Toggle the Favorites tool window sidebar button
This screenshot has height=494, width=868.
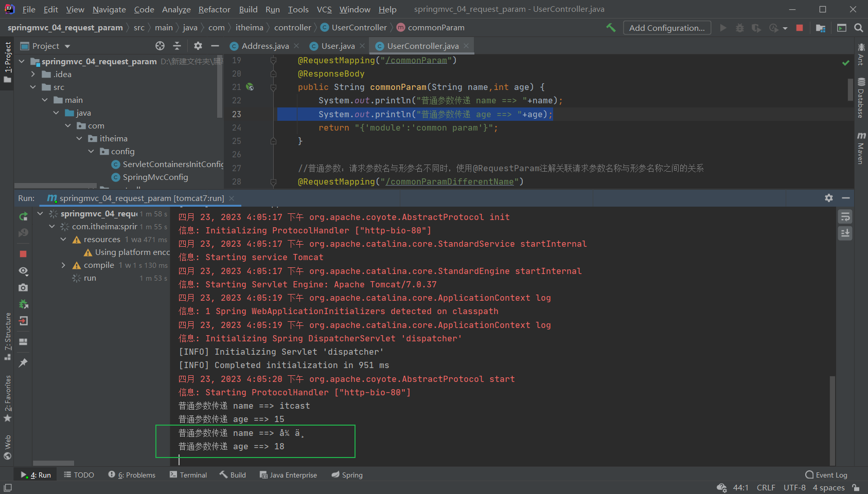click(x=7, y=398)
